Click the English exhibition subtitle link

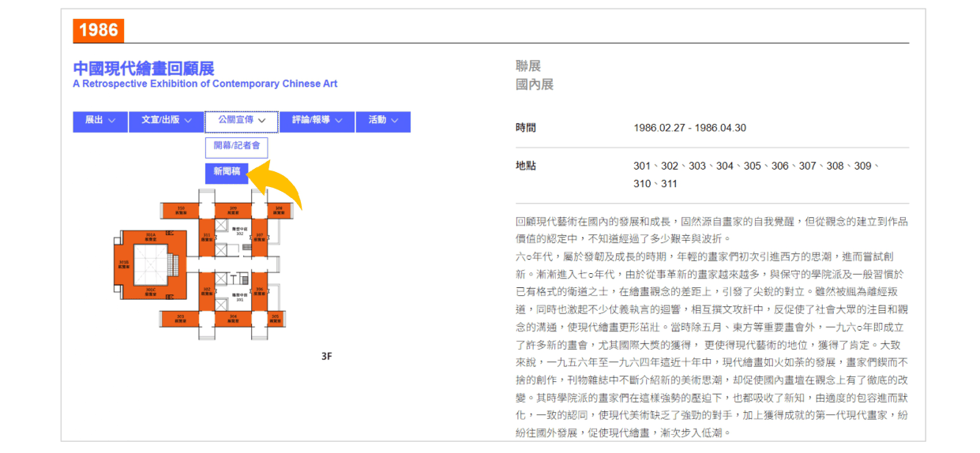click(205, 84)
